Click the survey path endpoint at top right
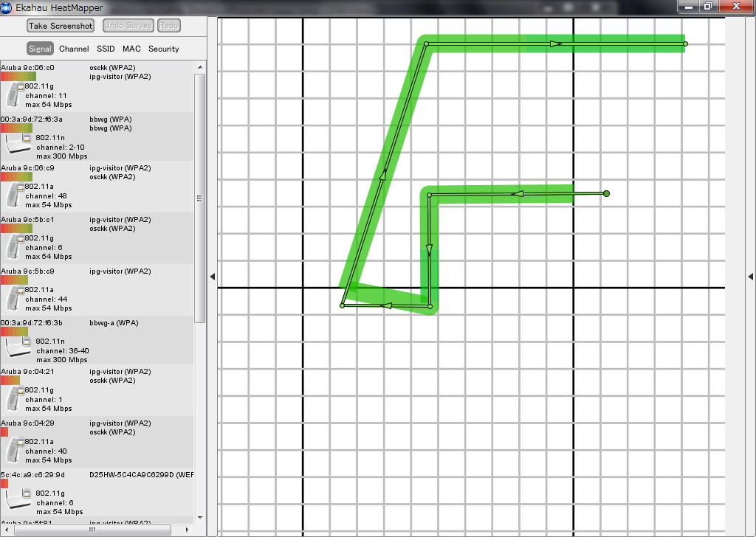Screen dimensions: 756x537 pyautogui.click(x=685, y=44)
